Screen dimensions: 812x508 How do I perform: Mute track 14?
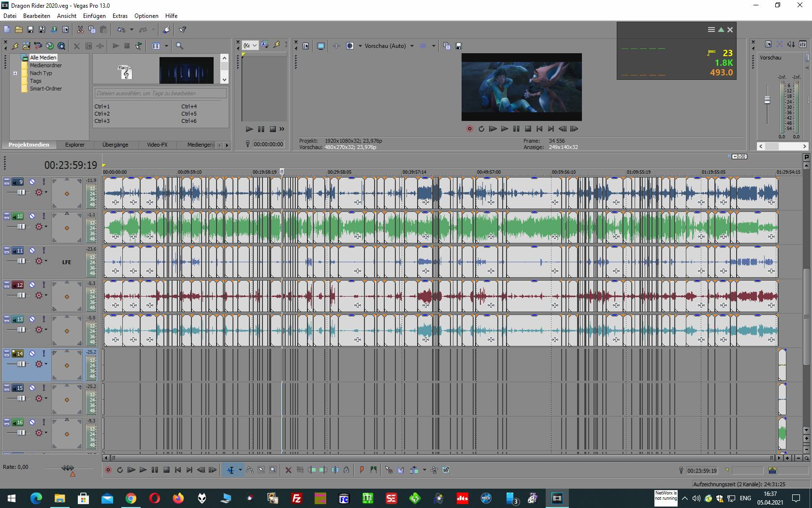[32, 354]
